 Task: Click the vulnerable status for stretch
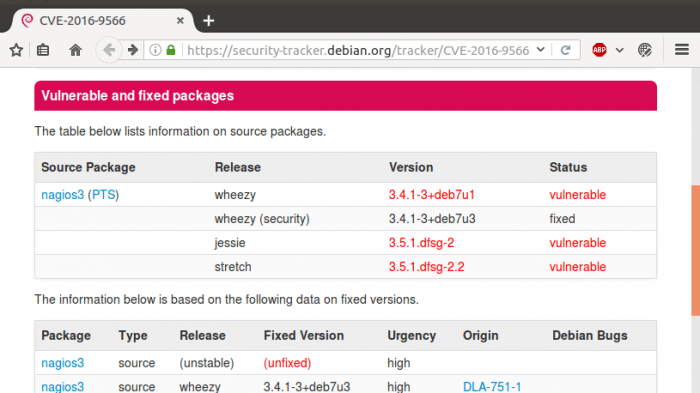click(577, 267)
